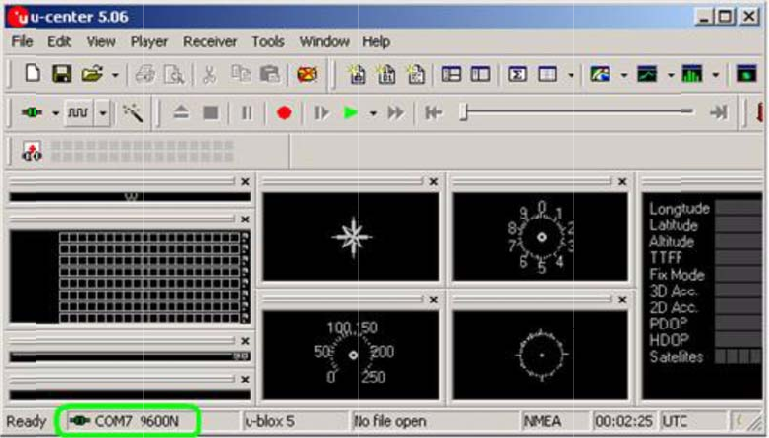Click the Print Preview icon
This screenshot has height=438, width=769.
[174, 75]
